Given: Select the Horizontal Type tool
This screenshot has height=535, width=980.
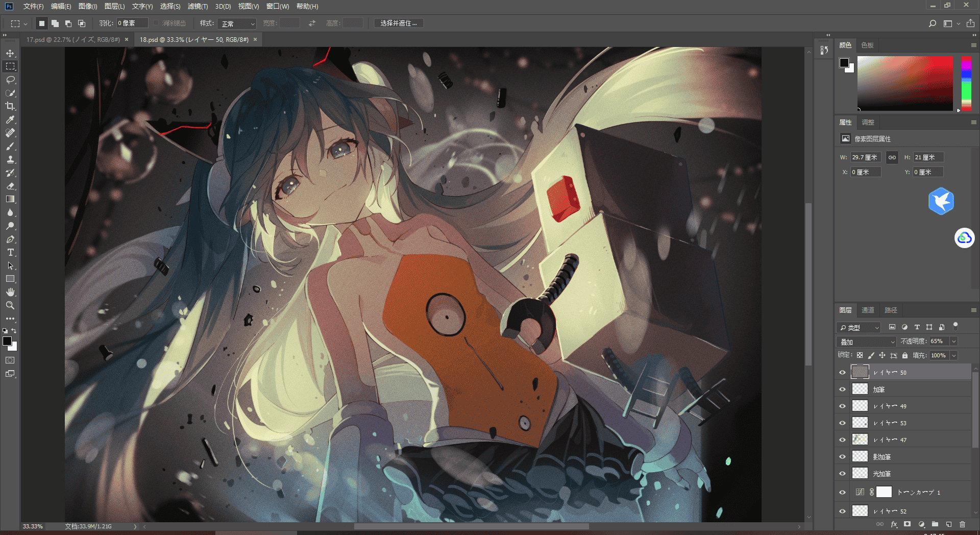Looking at the screenshot, I should (10, 252).
